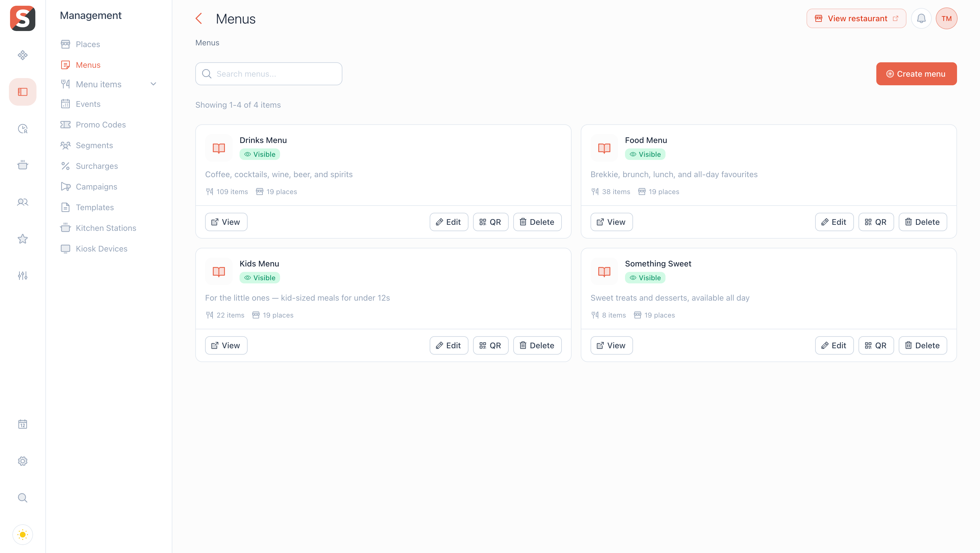
Task: Toggle Visible badge on Drinks Menu
Action: (x=259, y=154)
